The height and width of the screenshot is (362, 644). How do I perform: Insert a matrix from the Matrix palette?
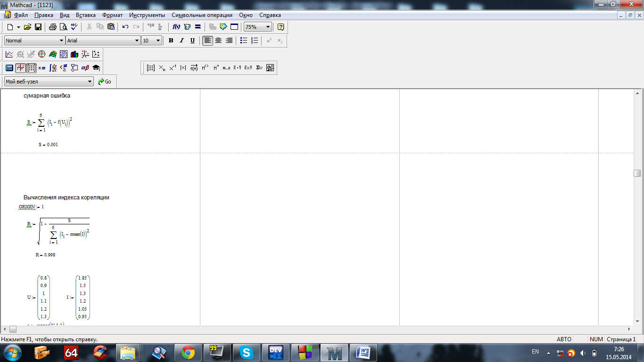[x=151, y=68]
